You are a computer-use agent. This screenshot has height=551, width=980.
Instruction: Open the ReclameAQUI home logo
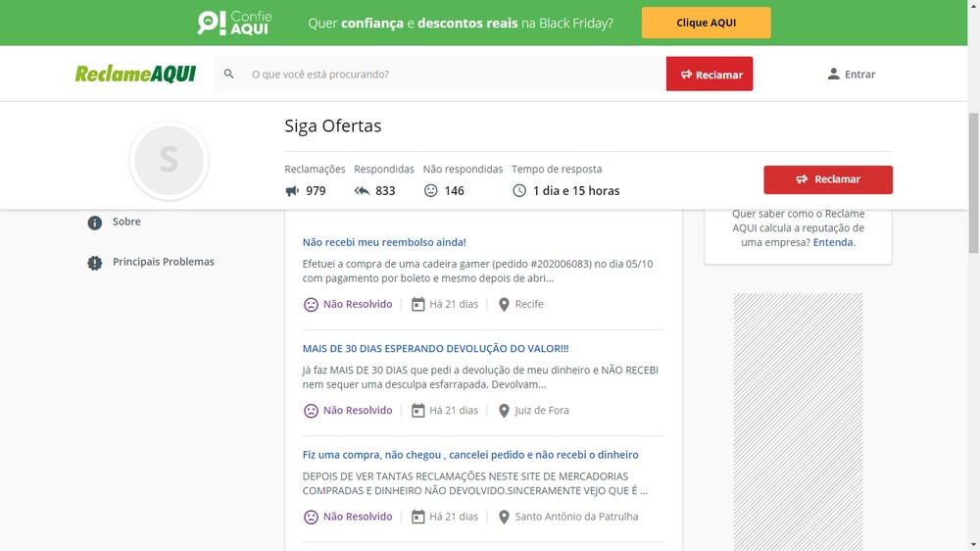135,74
